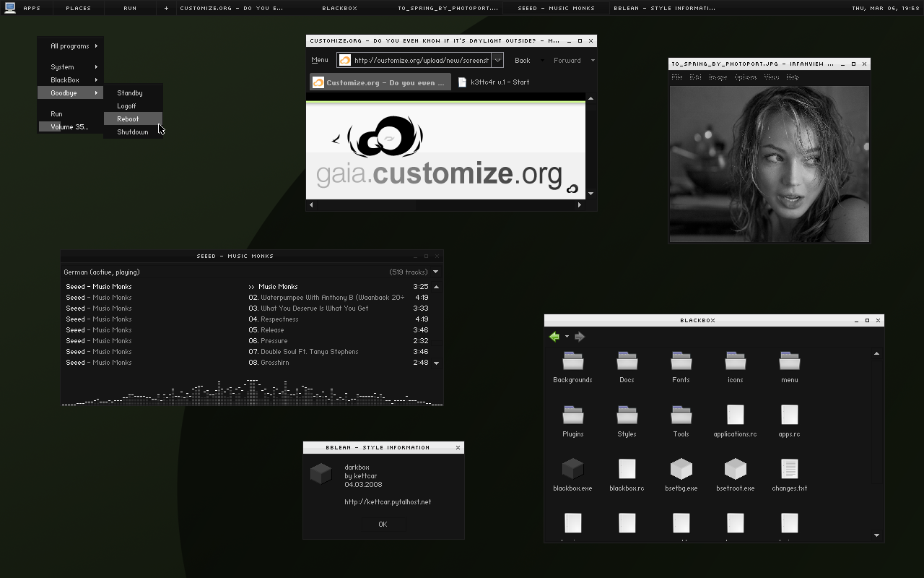Image resolution: width=924 pixels, height=578 pixels.
Task: Switch to the Customize.org browser tab
Action: [380, 82]
